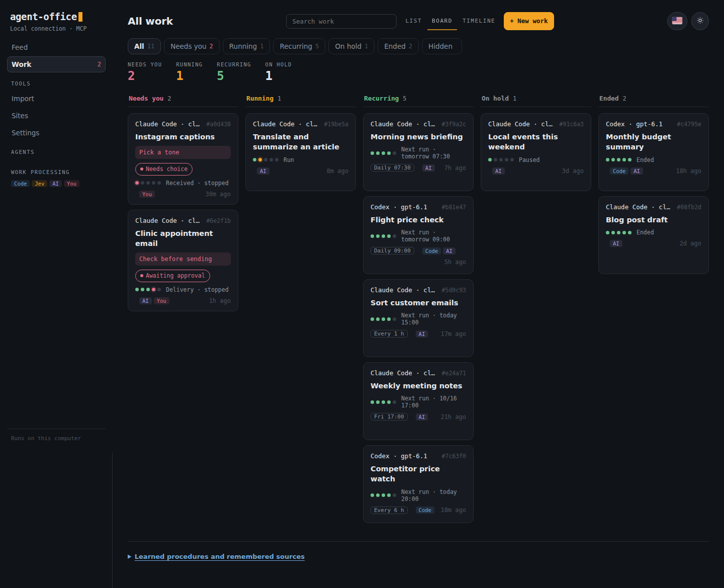
Task: Open Translate and summarize an article card
Action: pyautogui.click(x=301, y=152)
